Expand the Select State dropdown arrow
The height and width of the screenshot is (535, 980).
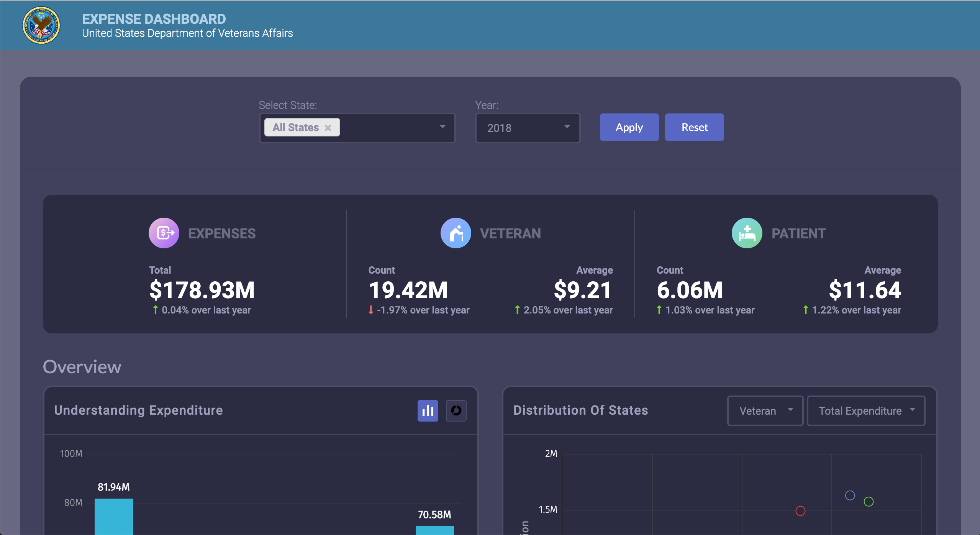pos(442,127)
